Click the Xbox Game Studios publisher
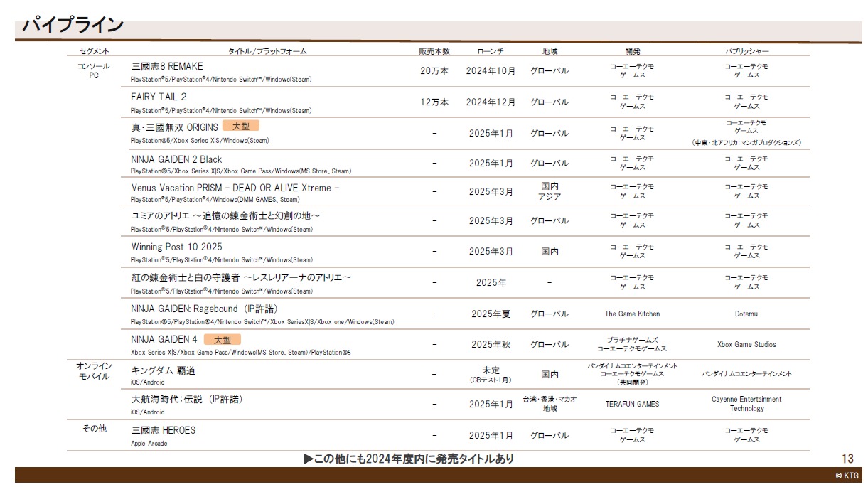 (746, 344)
